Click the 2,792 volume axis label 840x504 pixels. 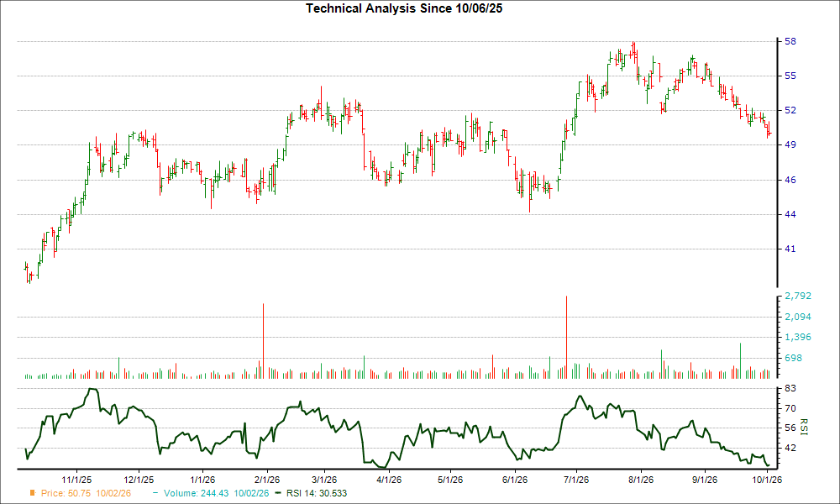798,296
